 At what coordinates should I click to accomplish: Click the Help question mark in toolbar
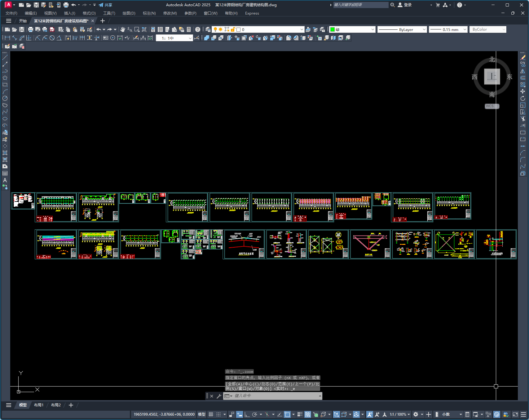(198, 29)
